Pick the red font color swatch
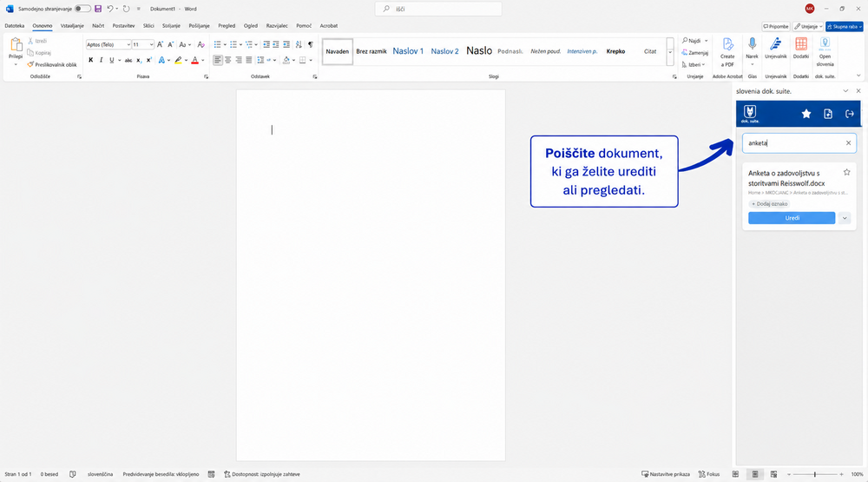 pos(194,61)
